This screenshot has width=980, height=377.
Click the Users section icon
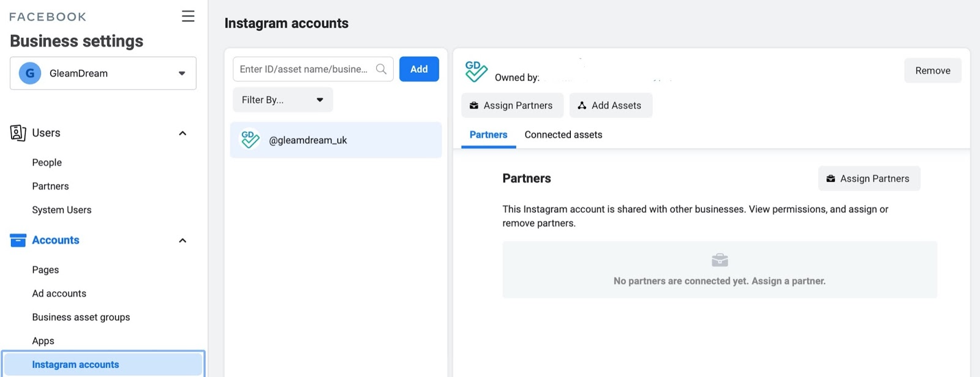[18, 133]
